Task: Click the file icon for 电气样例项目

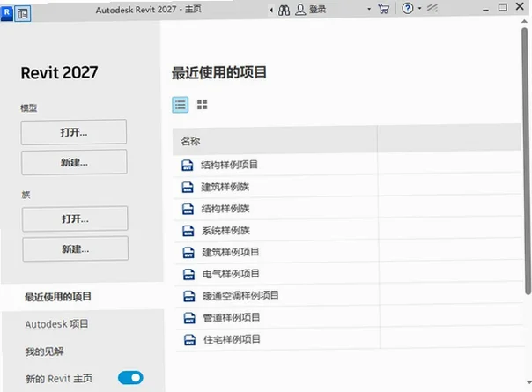Action: point(189,274)
